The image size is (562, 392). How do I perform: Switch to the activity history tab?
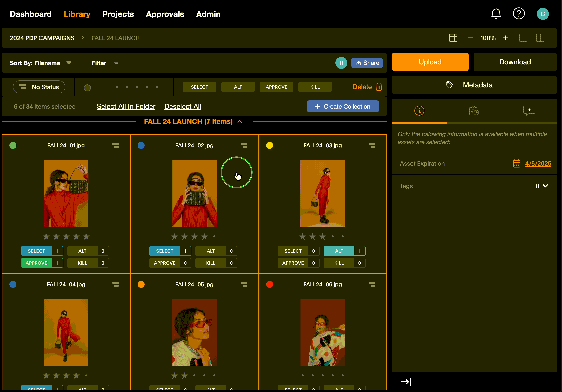coord(474,111)
